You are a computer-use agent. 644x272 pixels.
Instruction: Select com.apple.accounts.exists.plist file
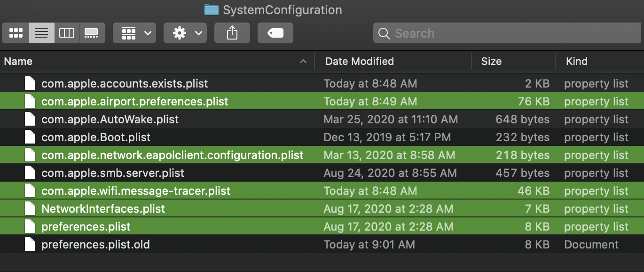tap(125, 84)
